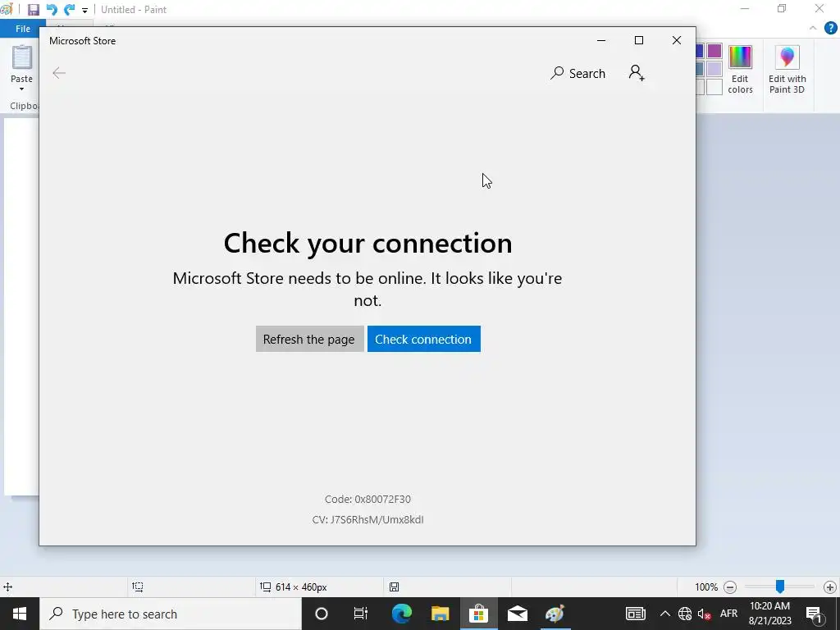The height and width of the screenshot is (630, 840).
Task: Zoom out with the minus button in Paint
Action: point(729,587)
